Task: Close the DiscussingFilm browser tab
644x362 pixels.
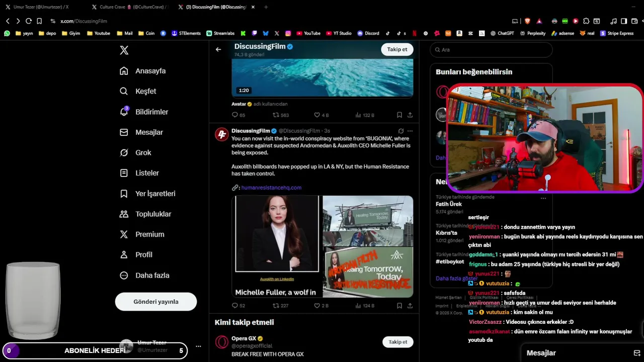Action: pos(253,7)
